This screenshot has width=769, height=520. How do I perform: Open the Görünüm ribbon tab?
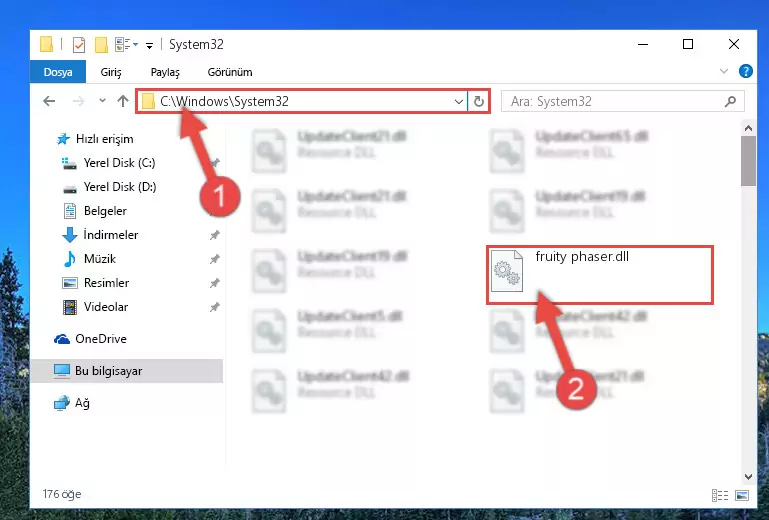[230, 72]
